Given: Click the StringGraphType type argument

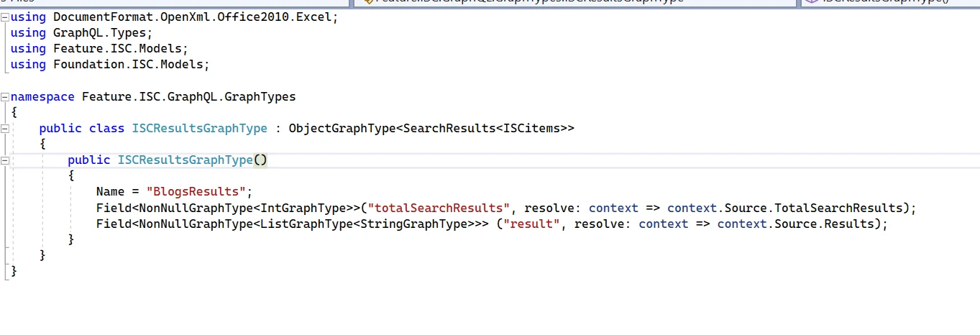Looking at the screenshot, I should point(413,224).
